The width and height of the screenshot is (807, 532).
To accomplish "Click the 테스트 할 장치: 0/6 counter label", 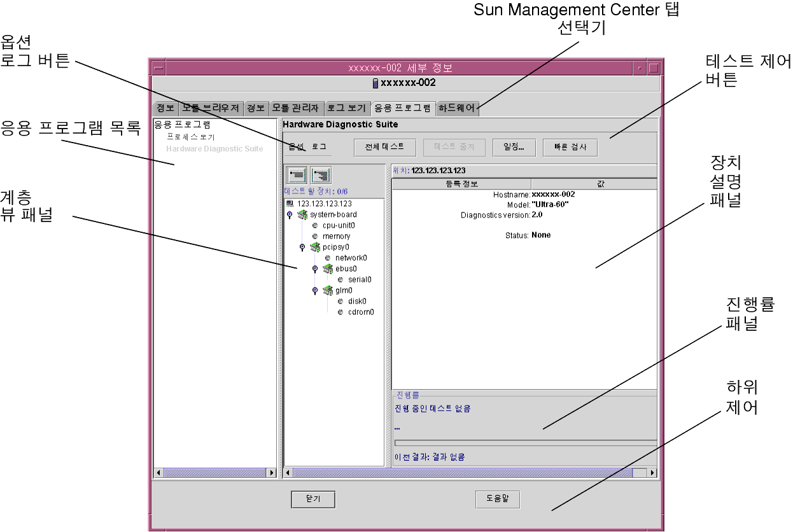I will 316,191.
